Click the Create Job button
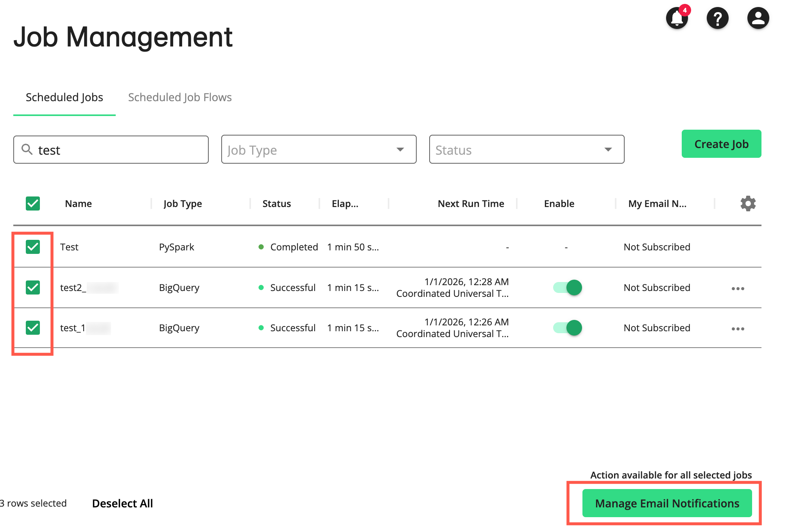Image resolution: width=799 pixels, height=532 pixels. pyautogui.click(x=721, y=144)
